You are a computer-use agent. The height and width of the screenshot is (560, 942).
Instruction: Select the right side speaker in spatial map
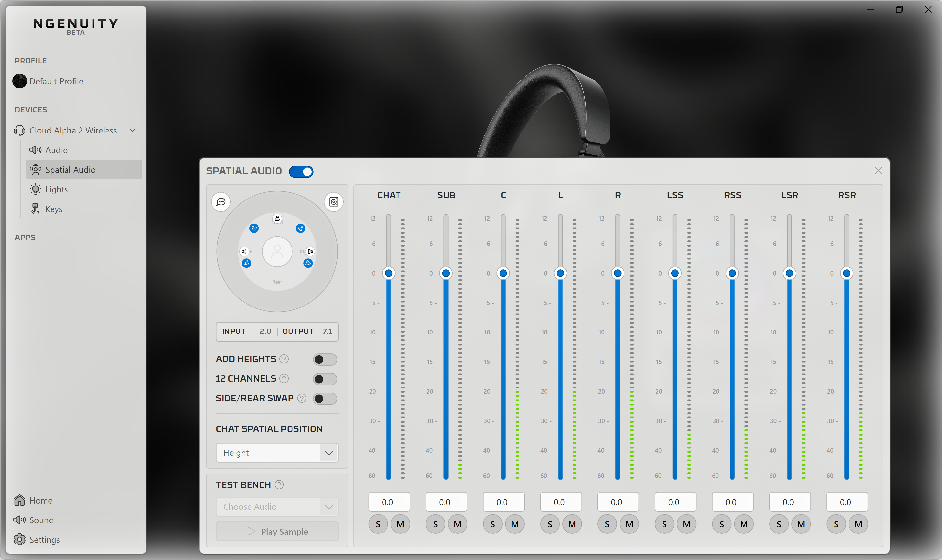(x=310, y=251)
